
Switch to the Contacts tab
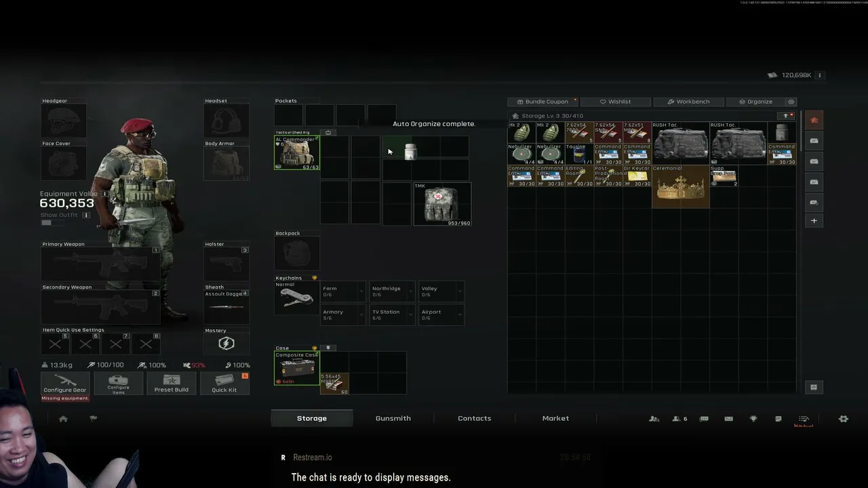pos(475,418)
